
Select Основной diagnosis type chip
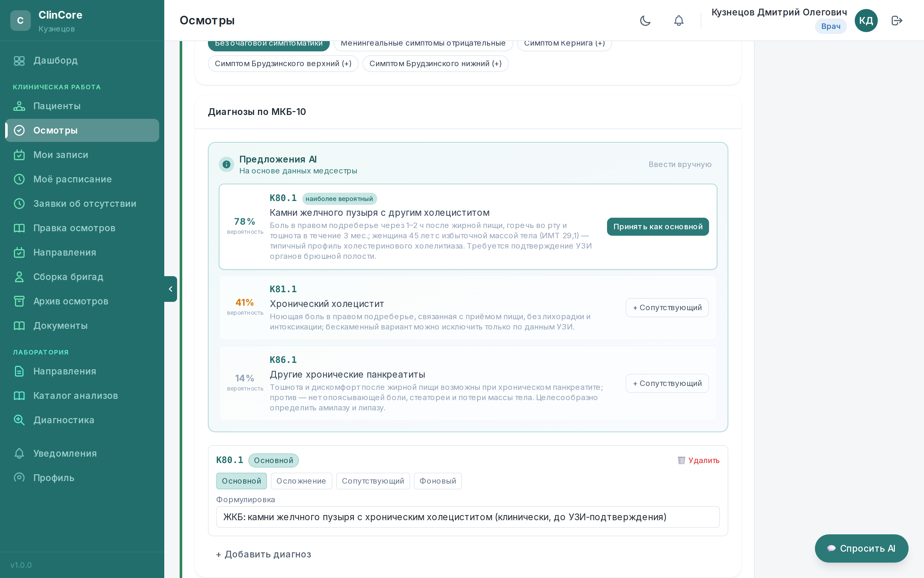(x=241, y=481)
